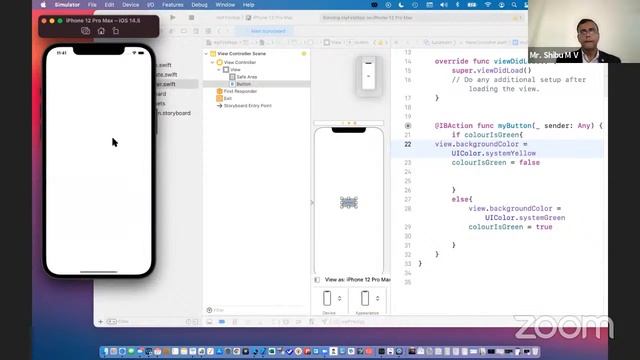Collapse the View disclosure triangle

[x=219, y=70]
